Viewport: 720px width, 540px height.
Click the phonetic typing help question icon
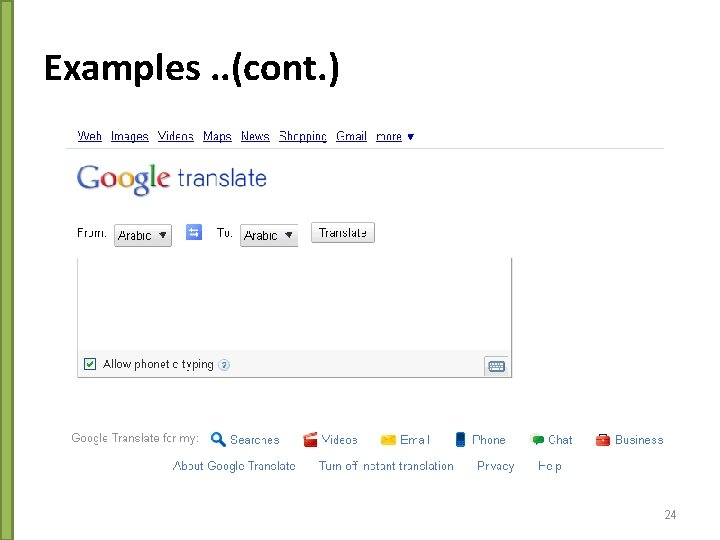(x=224, y=365)
